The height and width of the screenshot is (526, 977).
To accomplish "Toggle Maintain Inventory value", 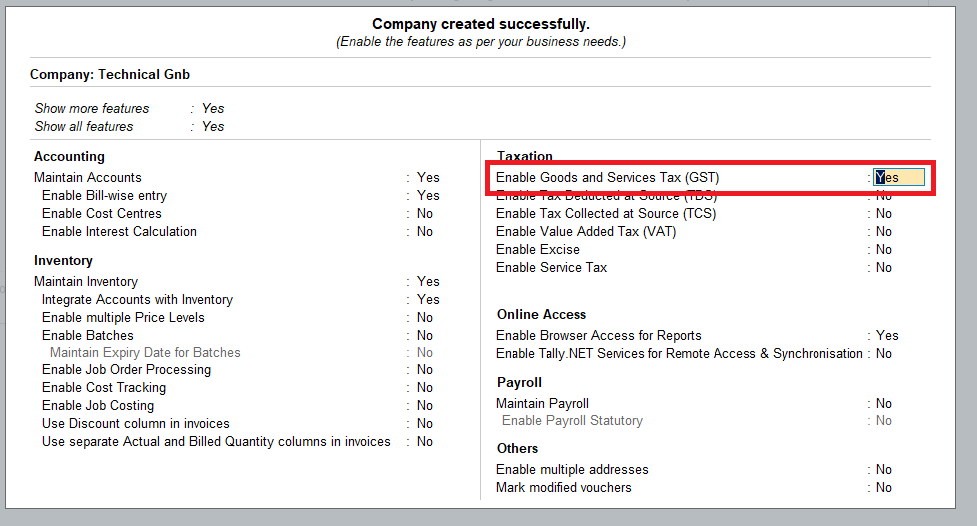I will point(428,281).
